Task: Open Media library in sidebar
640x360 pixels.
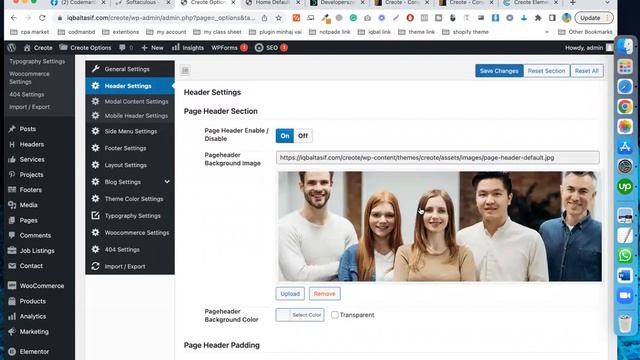Action: tap(28, 205)
